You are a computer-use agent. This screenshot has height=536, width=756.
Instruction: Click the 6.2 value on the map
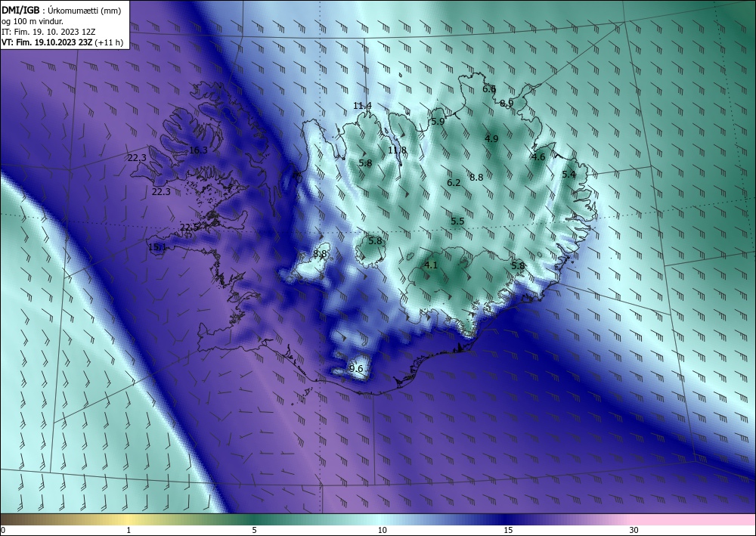[454, 183]
